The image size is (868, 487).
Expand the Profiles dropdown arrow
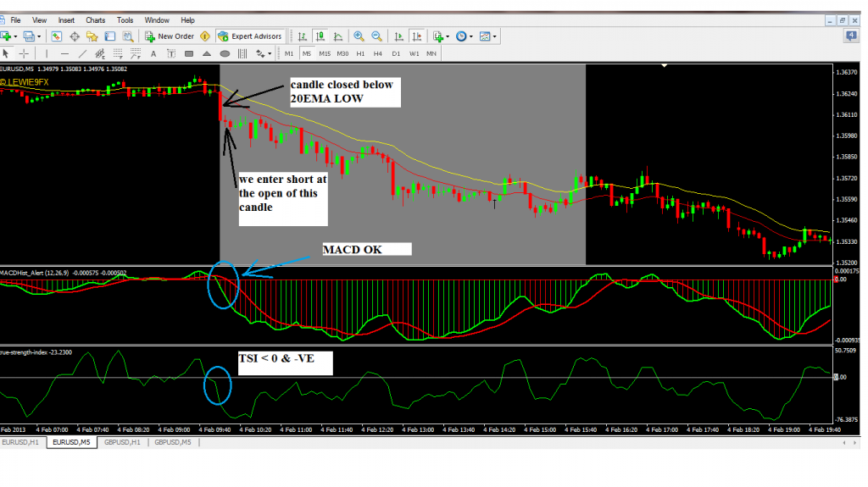[x=39, y=36]
